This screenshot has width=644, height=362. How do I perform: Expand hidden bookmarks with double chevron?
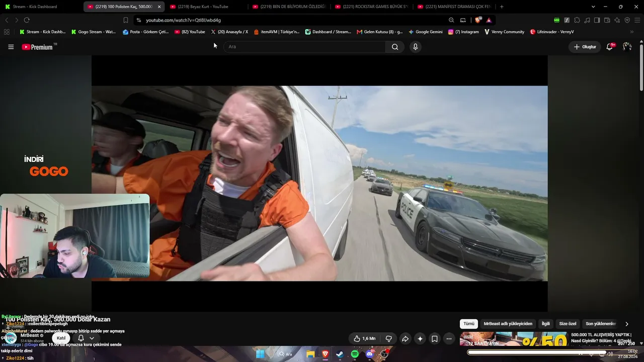pyautogui.click(x=632, y=32)
